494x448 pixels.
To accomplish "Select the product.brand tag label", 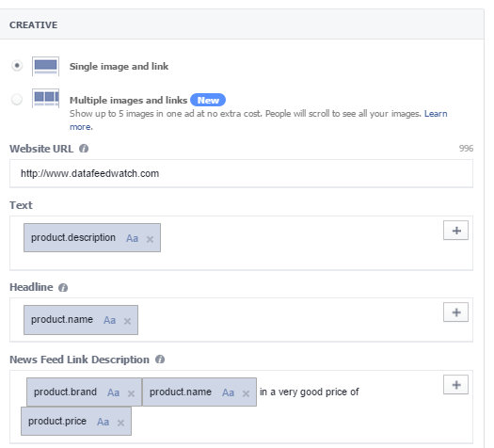I will pyautogui.click(x=65, y=392).
